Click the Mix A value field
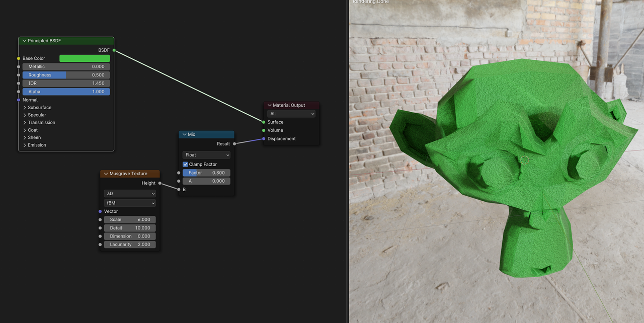Image resolution: width=644 pixels, height=323 pixels. pos(206,181)
